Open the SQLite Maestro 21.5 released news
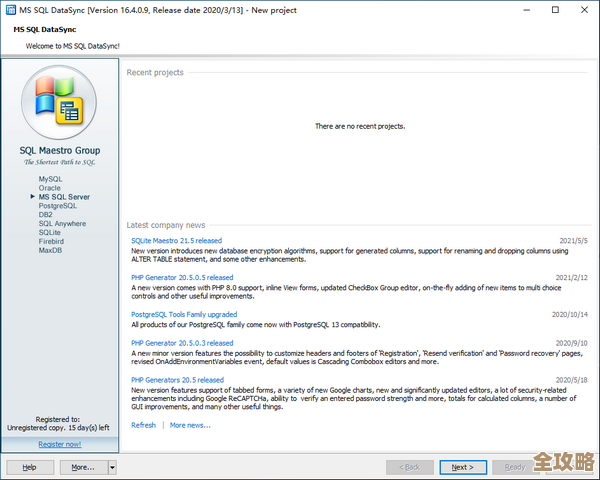This screenshot has width=600, height=480. coord(176,241)
